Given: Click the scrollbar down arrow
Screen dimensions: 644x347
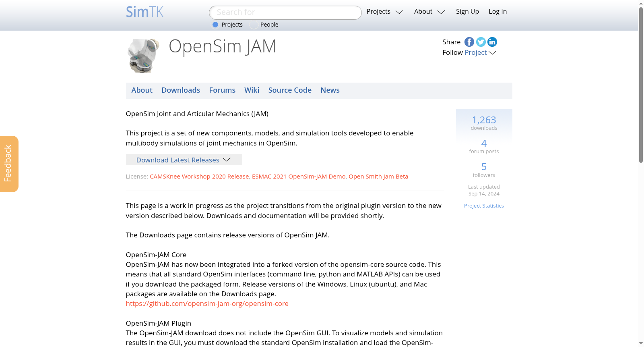Looking at the screenshot, I should [x=641, y=343].
